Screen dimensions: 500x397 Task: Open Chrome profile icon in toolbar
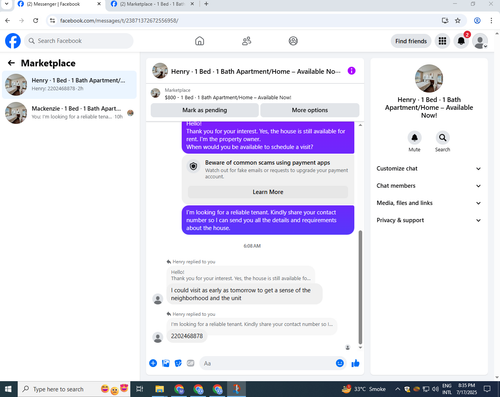coord(477,21)
